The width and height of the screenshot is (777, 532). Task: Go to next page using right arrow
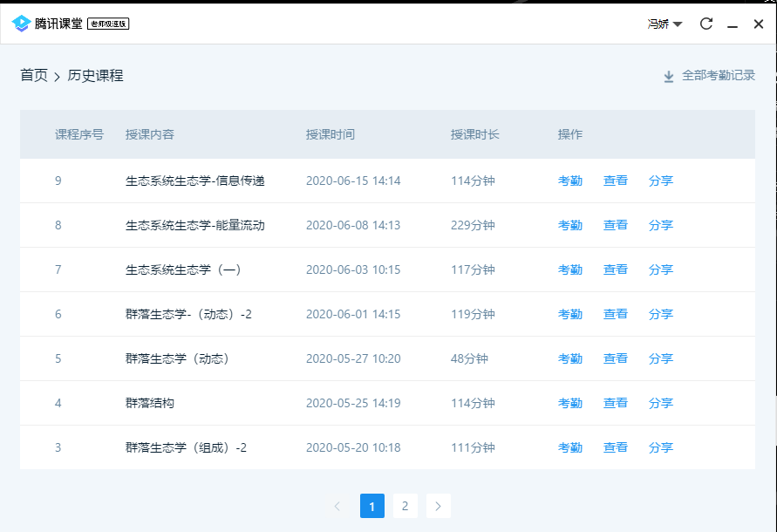tap(439, 506)
